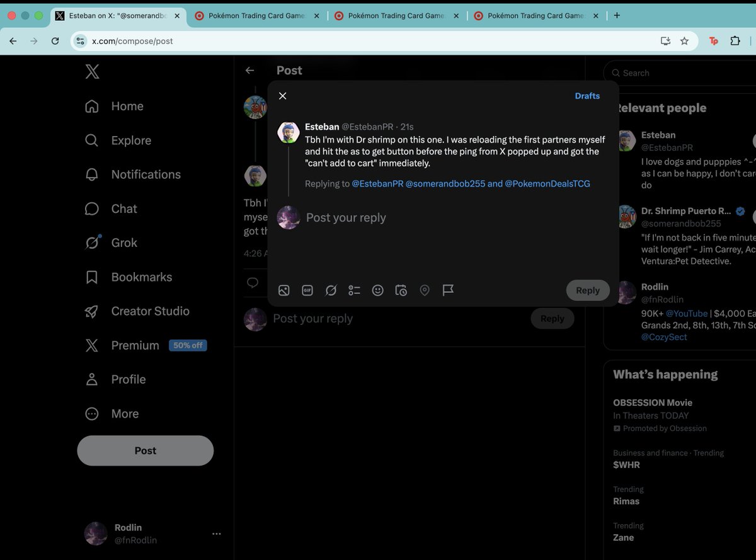Open a new browser tab
Viewport: 756px width, 560px height.
pos(617,16)
